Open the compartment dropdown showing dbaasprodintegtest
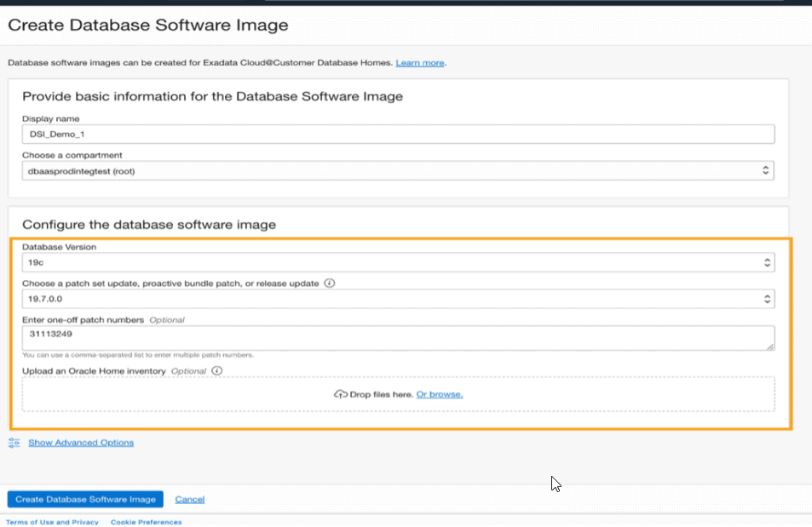Screen dimensions: 812x527 coord(398,169)
